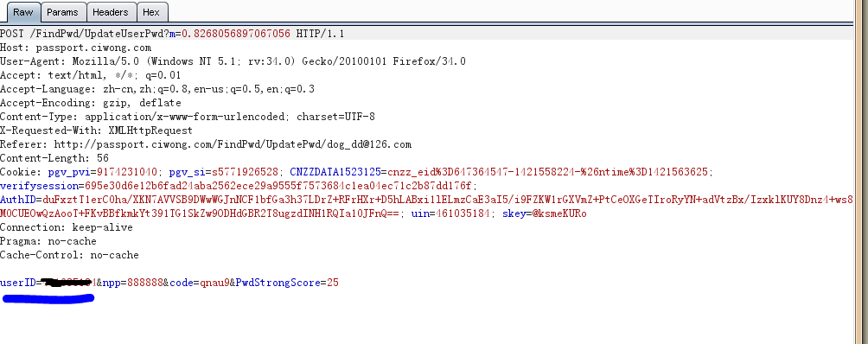Click the userID parameter name in body
Viewport: 868px width, 344px height.
click(x=17, y=283)
